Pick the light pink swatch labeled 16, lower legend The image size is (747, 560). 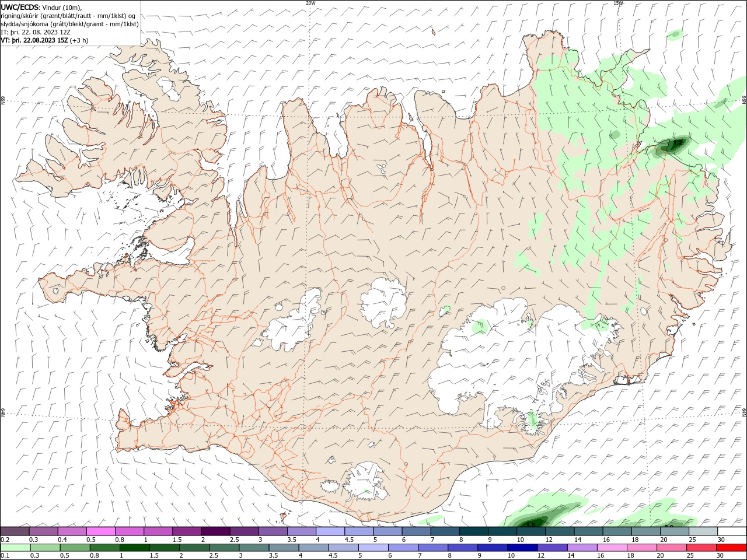(611, 548)
